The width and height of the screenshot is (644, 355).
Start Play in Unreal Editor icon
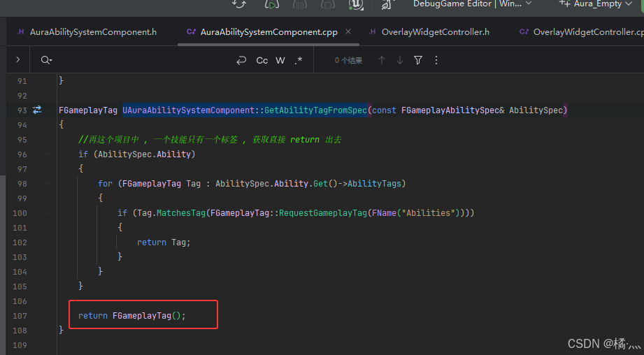(272, 4)
